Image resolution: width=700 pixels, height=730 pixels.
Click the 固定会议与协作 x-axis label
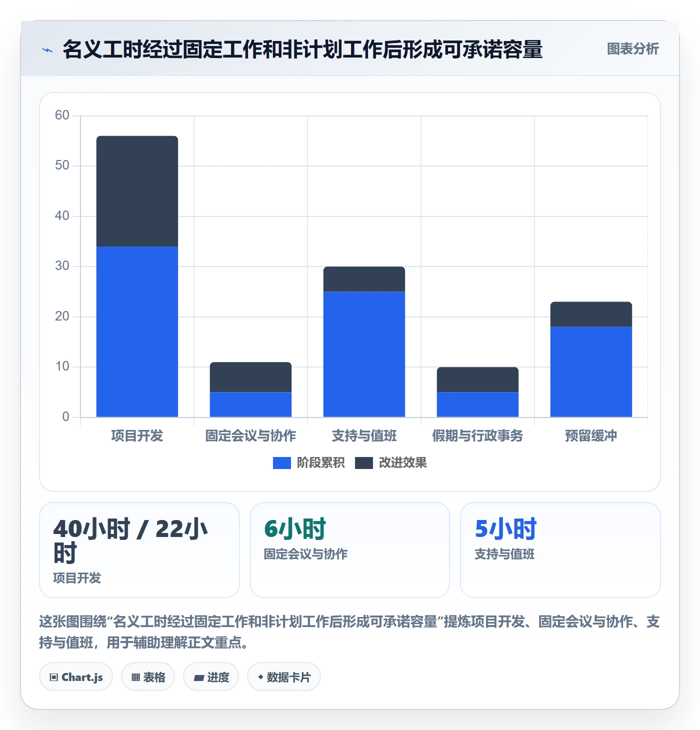[x=250, y=436]
